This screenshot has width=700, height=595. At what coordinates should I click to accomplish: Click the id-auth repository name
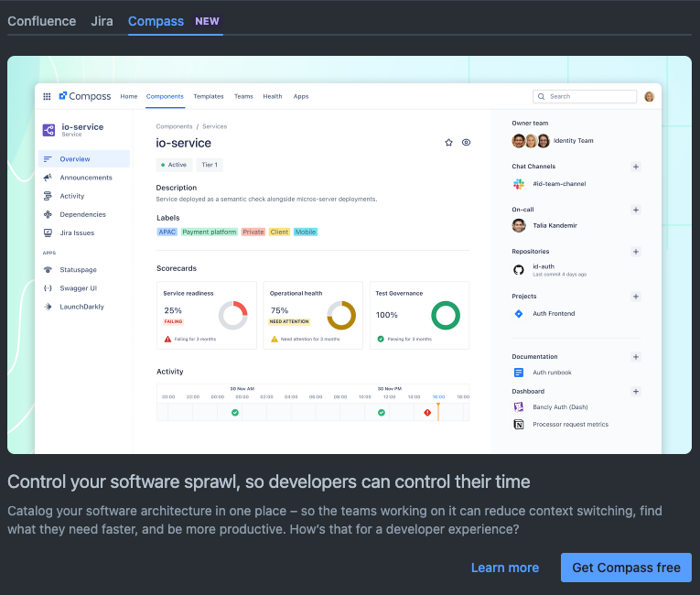[x=544, y=266]
